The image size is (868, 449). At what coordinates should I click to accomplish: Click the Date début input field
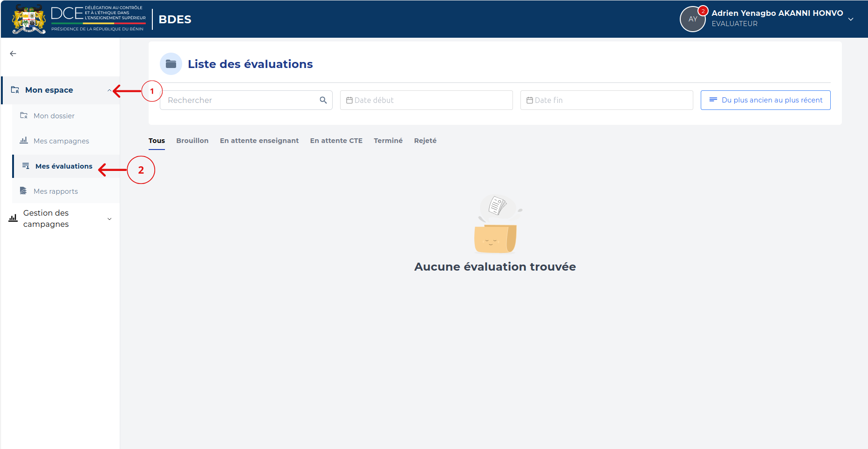pyautogui.click(x=426, y=100)
